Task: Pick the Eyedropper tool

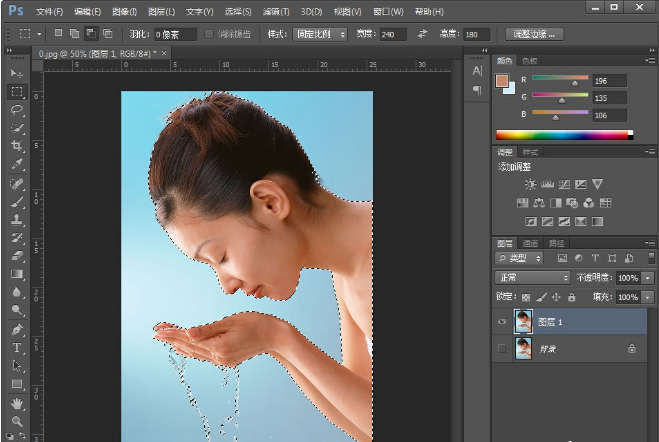Action: pyautogui.click(x=17, y=164)
